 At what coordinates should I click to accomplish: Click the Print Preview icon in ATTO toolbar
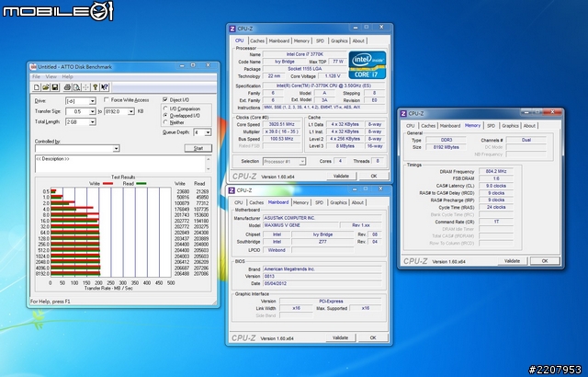coord(76,87)
